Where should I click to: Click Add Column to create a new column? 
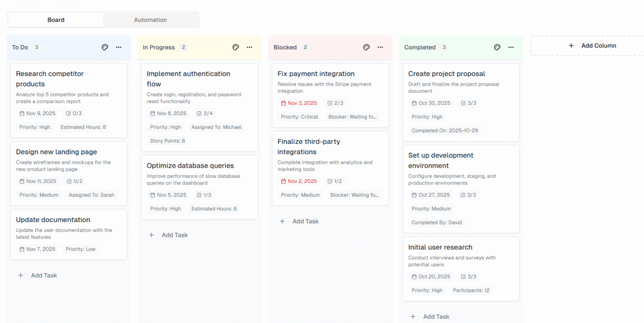592,45
